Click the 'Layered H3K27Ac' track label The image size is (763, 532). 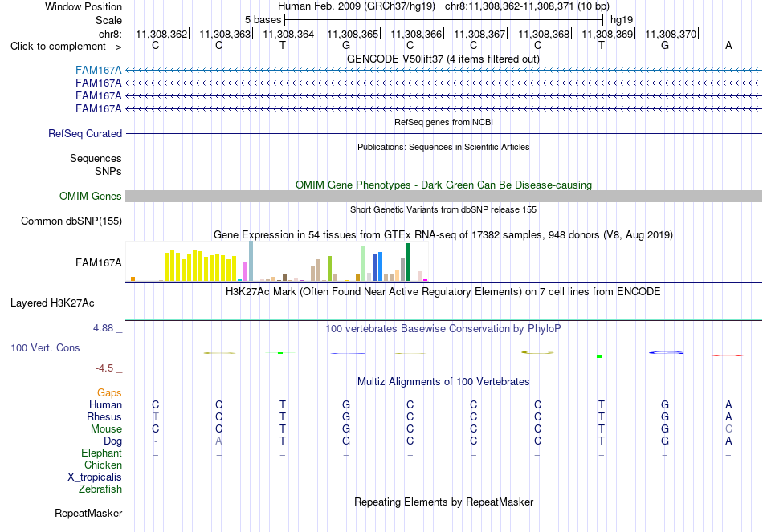[52, 303]
